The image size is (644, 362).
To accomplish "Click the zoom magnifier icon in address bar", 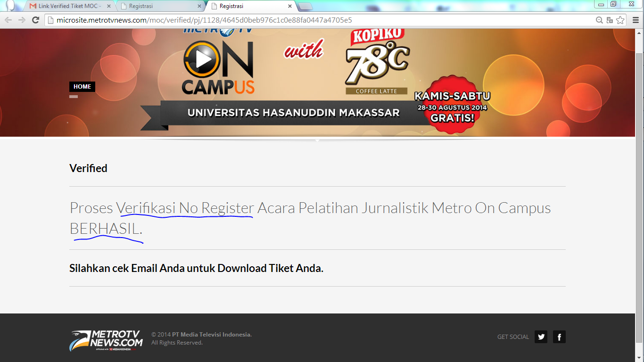I will tap(599, 20).
